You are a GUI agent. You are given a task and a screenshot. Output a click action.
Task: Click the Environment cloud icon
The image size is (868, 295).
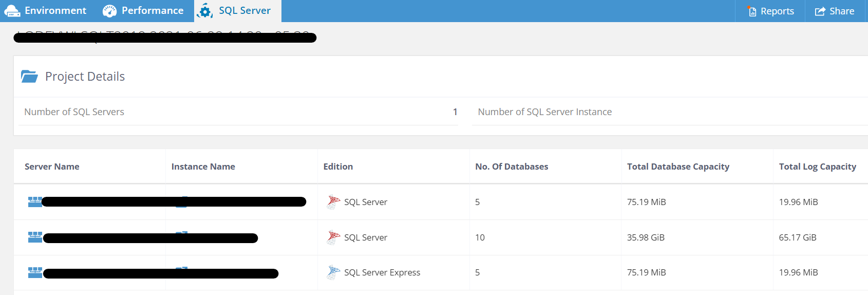click(12, 11)
